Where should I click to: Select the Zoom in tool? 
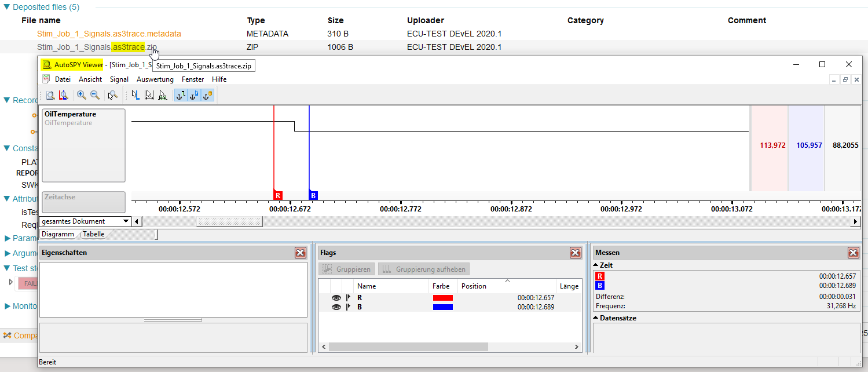(x=81, y=95)
